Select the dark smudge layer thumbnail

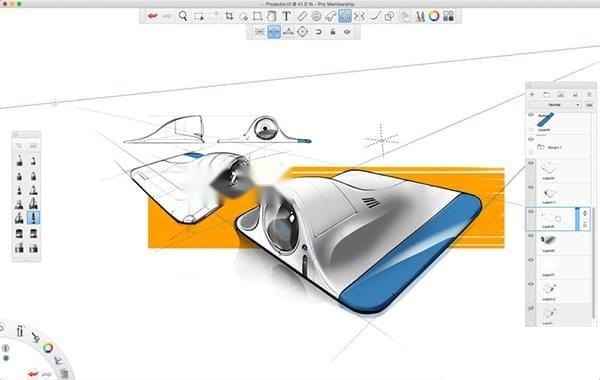point(548,240)
